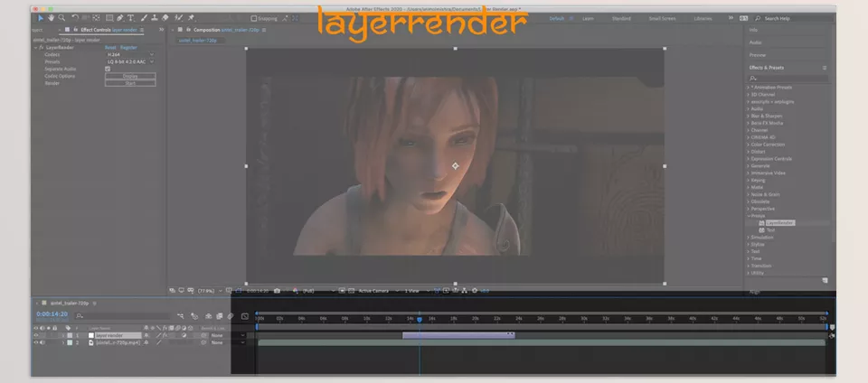Click the Render Start button
Screen dimensions: 868x383
pos(130,83)
